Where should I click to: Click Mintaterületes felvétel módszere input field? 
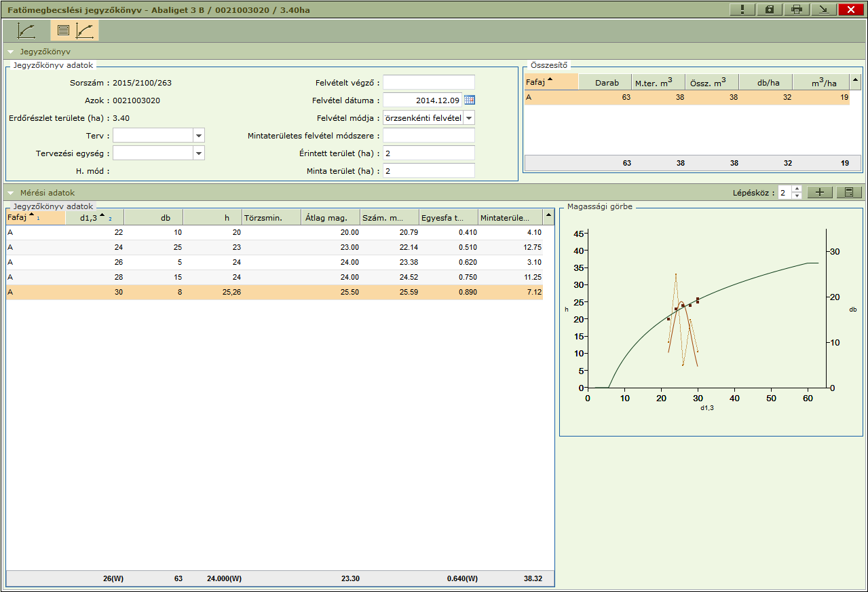(x=429, y=135)
